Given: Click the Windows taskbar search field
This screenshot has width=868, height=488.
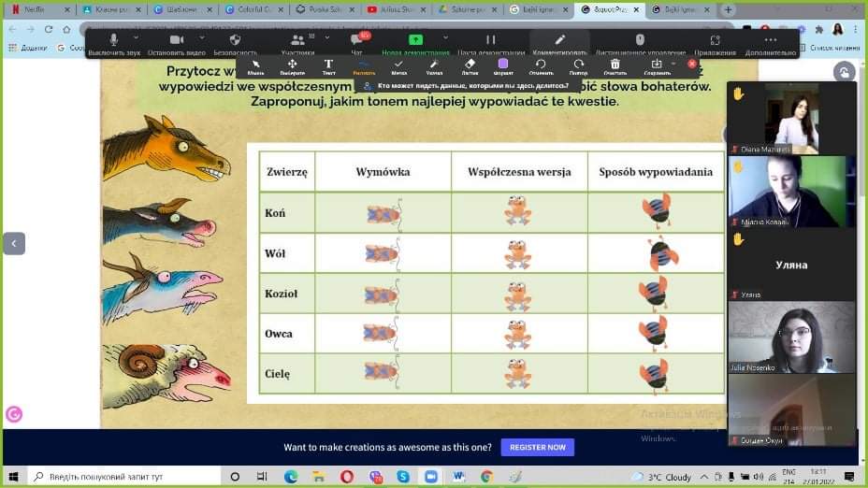Looking at the screenshot, I should pos(123,477).
